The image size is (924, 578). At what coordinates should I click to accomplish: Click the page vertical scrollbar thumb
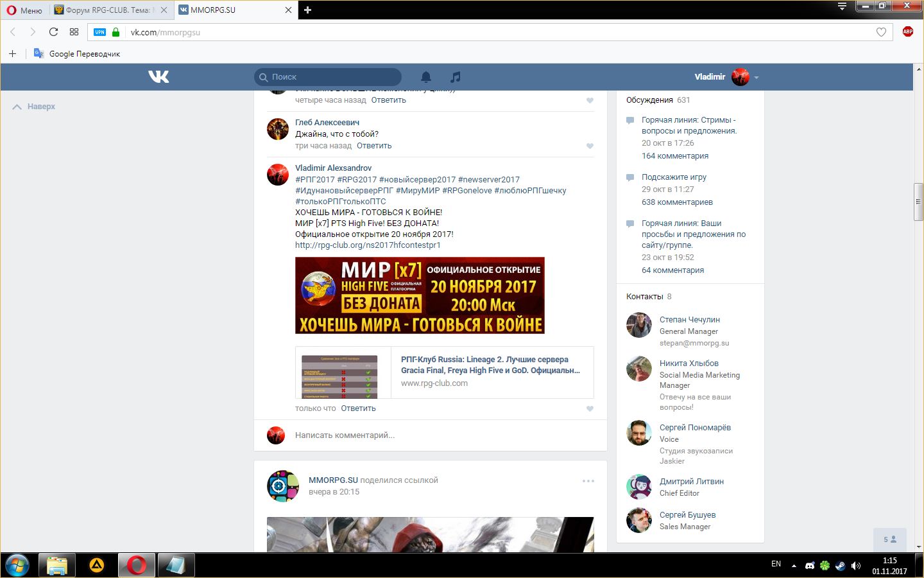(x=918, y=202)
